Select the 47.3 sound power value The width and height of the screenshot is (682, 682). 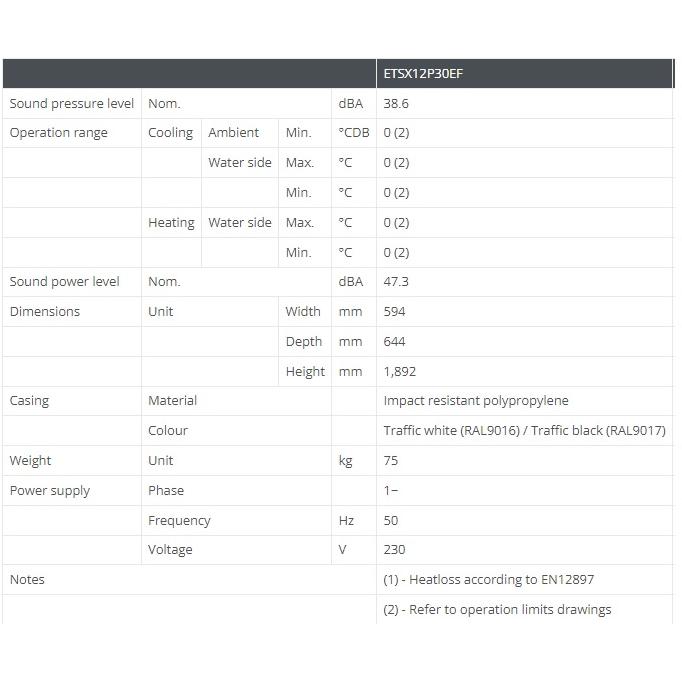tap(396, 281)
